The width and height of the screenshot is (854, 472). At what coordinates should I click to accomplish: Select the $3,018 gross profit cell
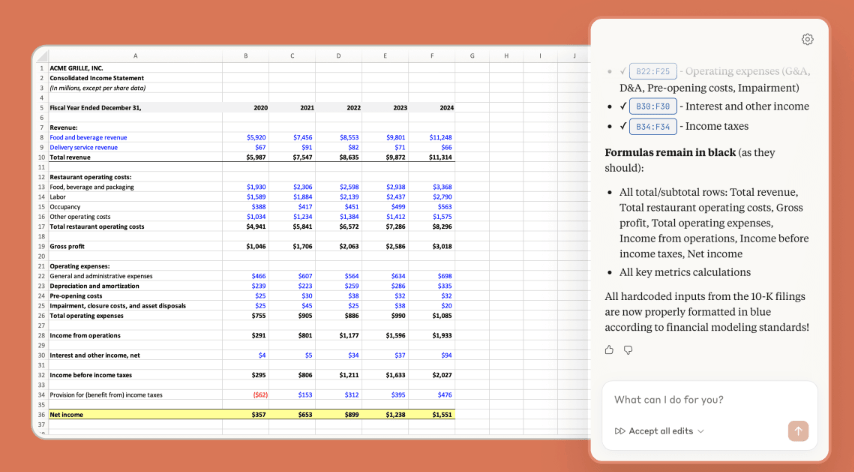click(432, 247)
